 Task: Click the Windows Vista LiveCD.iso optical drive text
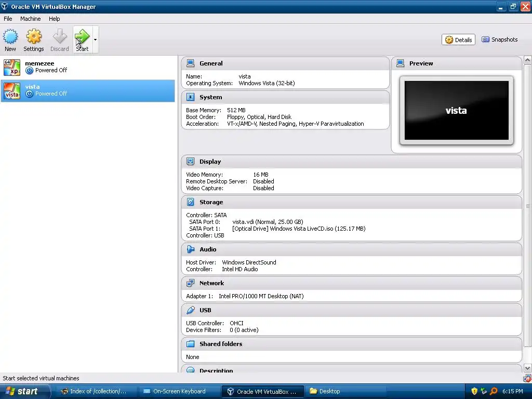click(x=299, y=229)
